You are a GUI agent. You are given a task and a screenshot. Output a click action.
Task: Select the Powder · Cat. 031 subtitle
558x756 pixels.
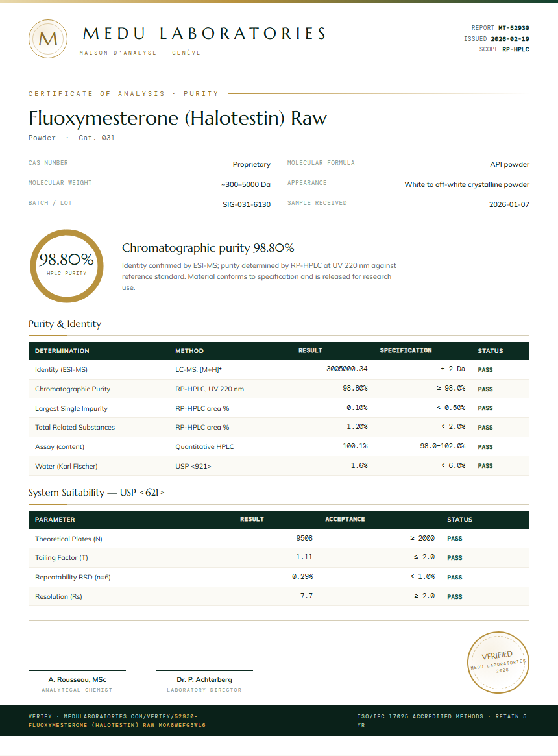[71, 138]
